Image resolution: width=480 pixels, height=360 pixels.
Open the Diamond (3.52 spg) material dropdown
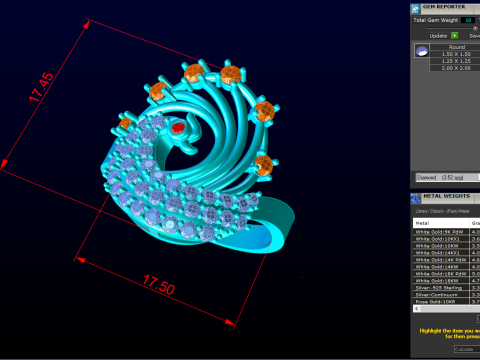tap(448, 177)
